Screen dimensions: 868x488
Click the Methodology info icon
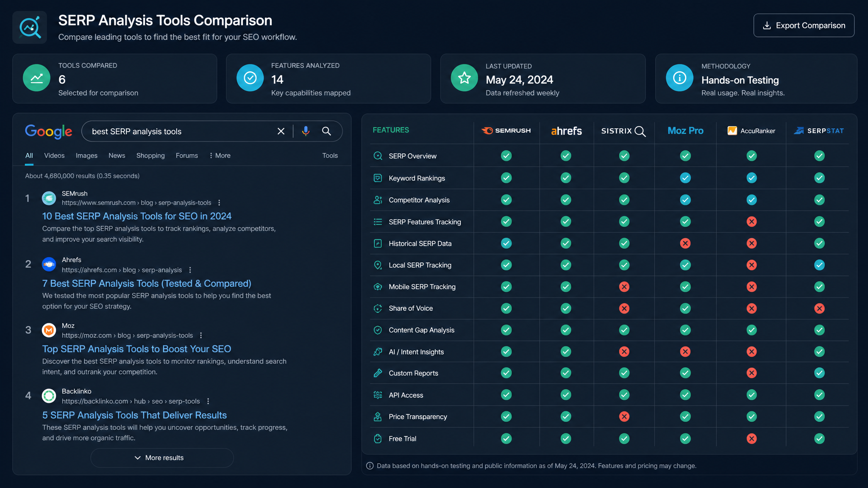tap(679, 78)
